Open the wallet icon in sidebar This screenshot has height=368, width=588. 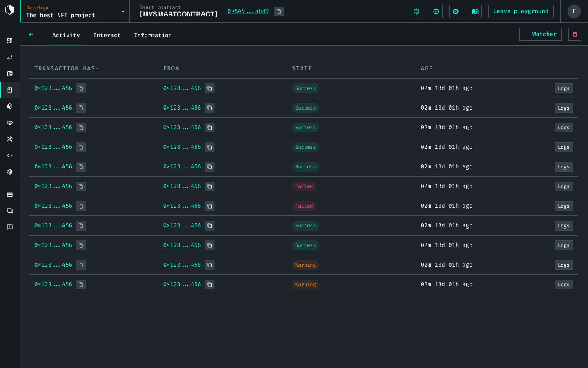click(10, 74)
